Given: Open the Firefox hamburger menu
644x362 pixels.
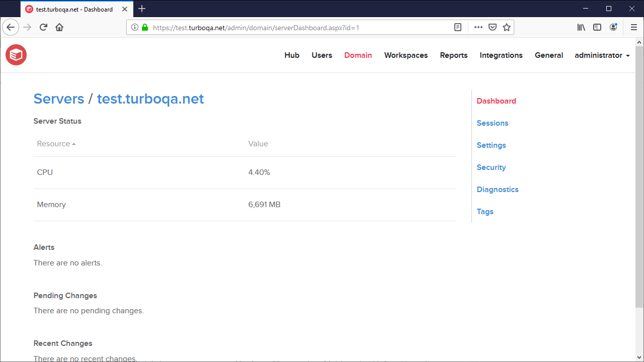Looking at the screenshot, I should pos(634,27).
